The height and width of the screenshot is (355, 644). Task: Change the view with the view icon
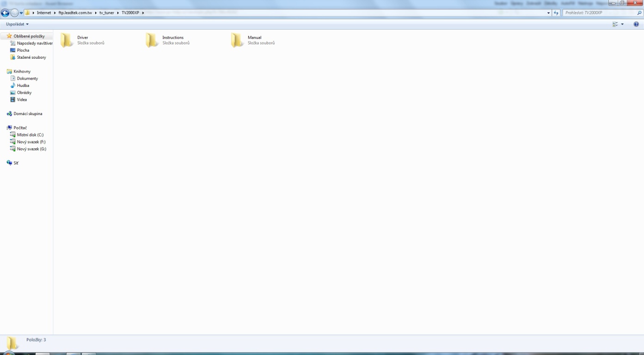(615, 24)
